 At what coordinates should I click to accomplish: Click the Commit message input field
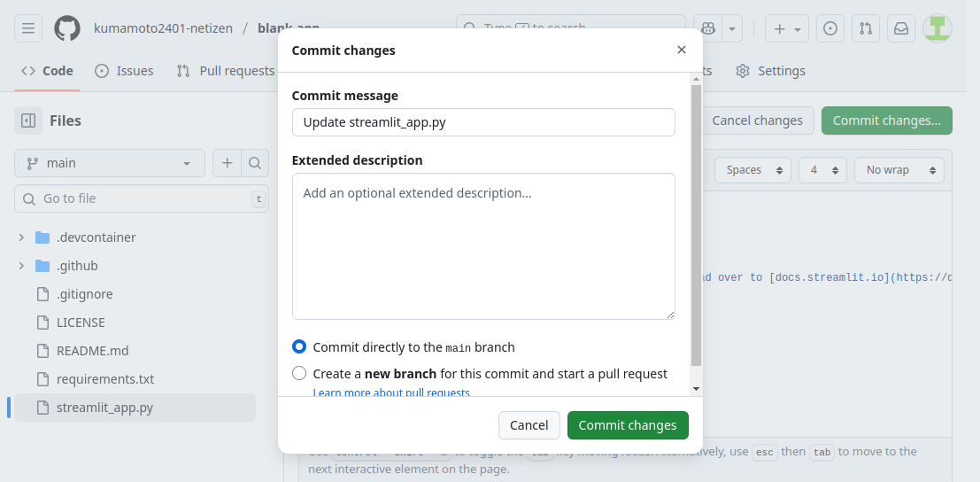(483, 122)
